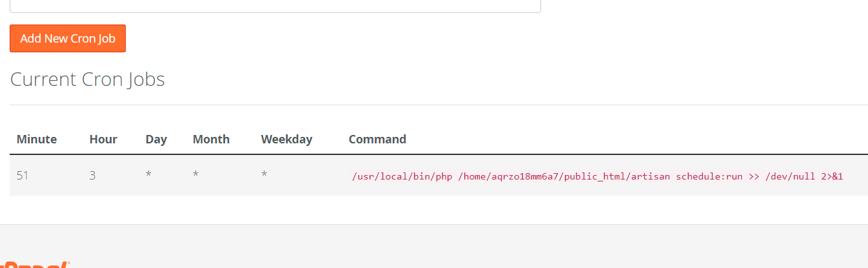The height and width of the screenshot is (268, 868).
Task: Click the hour value 3
Action: pos(93,175)
